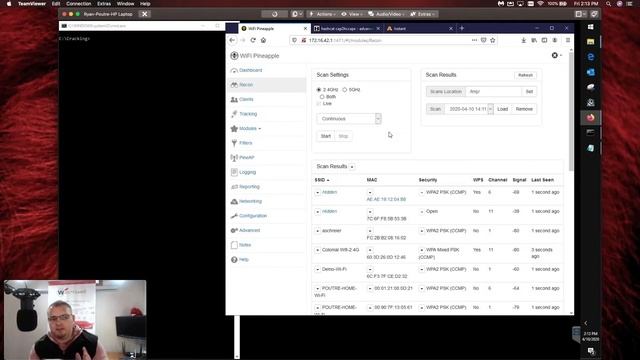Viewport: 640px width, 360px height.
Task: Open the Networking page in the sidebar
Action: point(250,201)
